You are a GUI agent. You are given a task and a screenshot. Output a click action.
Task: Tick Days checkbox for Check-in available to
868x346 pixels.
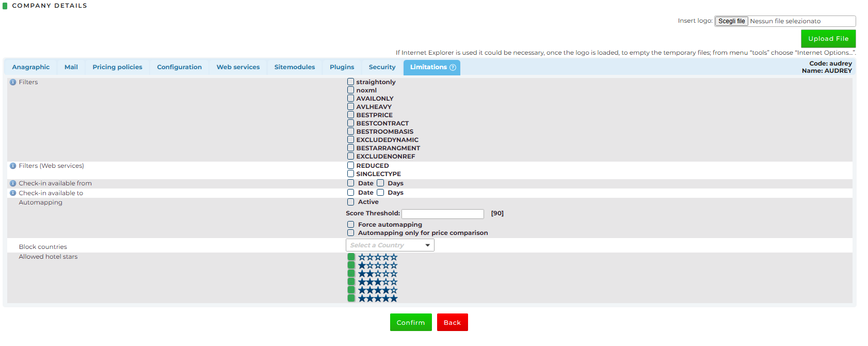(380, 192)
